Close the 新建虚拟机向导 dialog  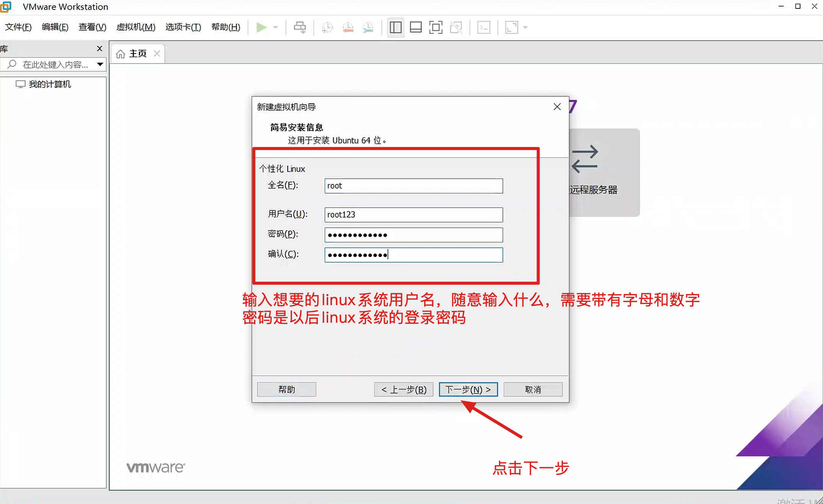[x=557, y=107]
